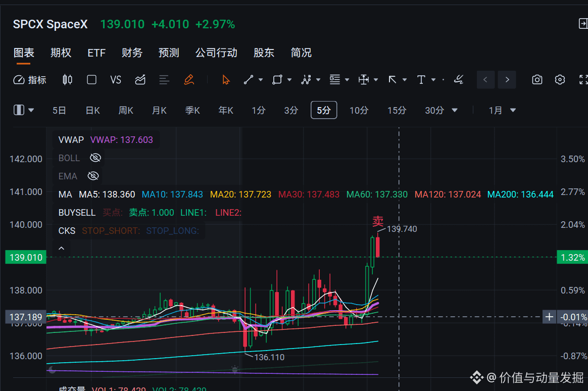Select the text annotation T tool
Viewport: 588px width, 391px height.
[421, 80]
